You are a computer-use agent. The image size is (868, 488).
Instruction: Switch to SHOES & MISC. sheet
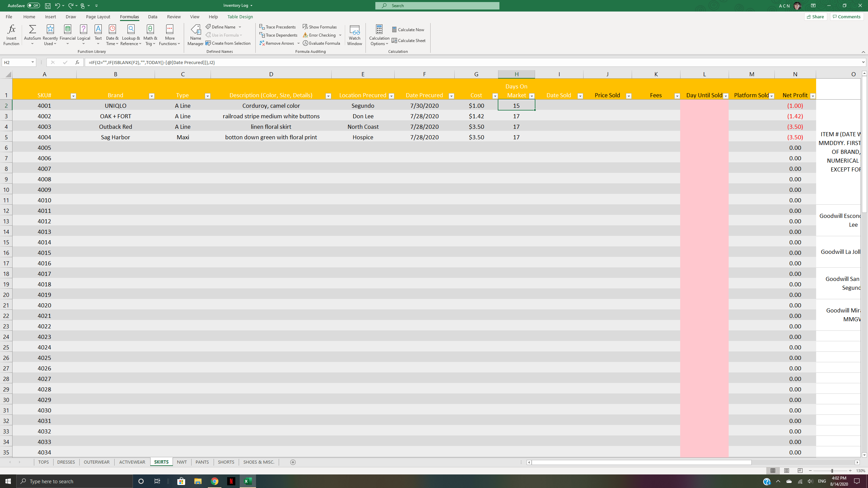click(x=259, y=462)
